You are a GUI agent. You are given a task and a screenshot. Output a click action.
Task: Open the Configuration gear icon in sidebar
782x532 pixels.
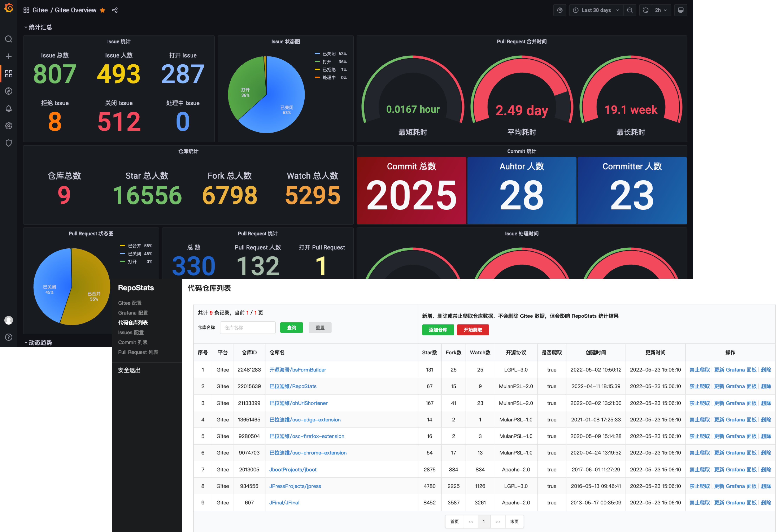9,126
